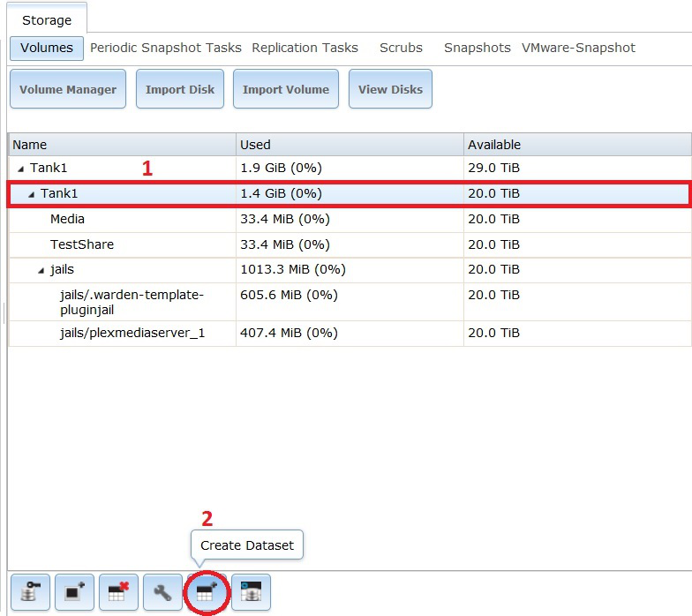The image size is (692, 616).
Task: Click the Destroy Dataset red X icon
Action: [117, 593]
